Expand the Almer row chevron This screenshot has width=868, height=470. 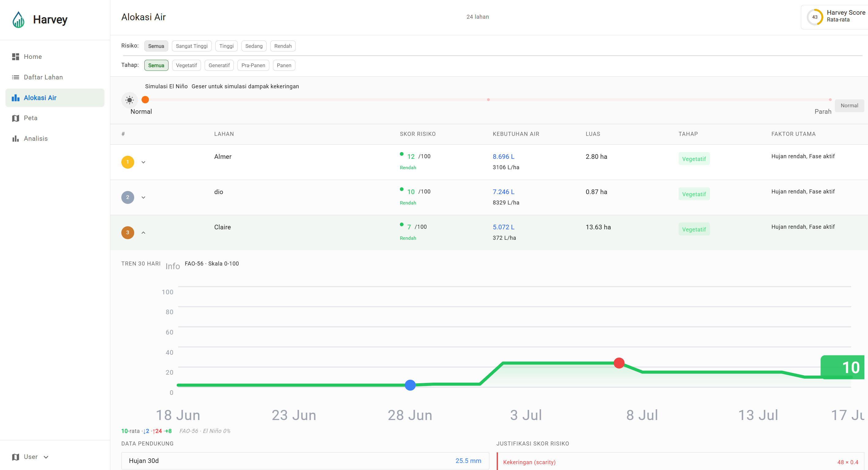(x=143, y=162)
